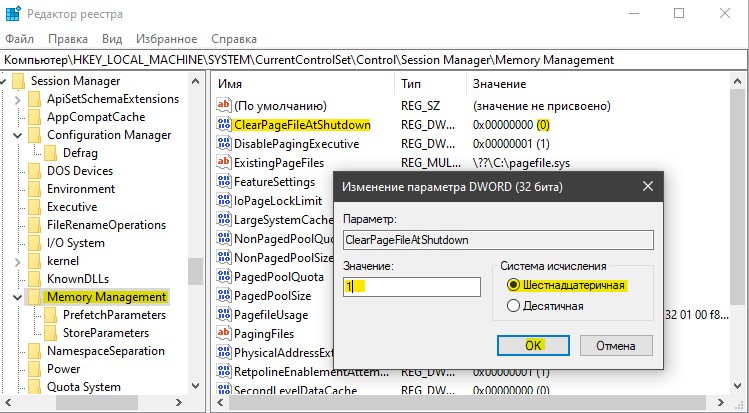This screenshot has height=413, width=749.
Task: Select the NonPagedPoolQuota DWORD icon
Action: point(224,239)
